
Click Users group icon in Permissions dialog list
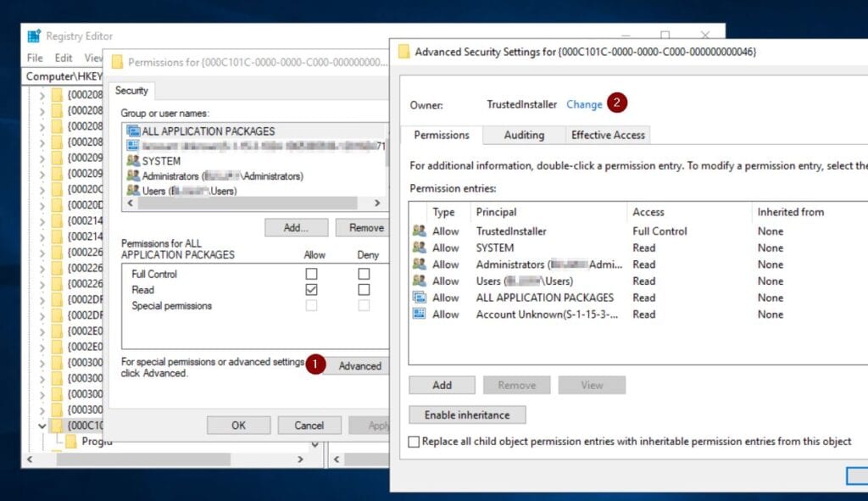pyautogui.click(x=133, y=191)
